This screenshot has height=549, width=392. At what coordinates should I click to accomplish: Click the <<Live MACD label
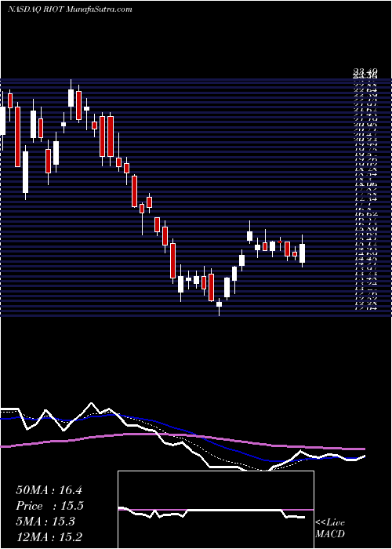coord(330,529)
